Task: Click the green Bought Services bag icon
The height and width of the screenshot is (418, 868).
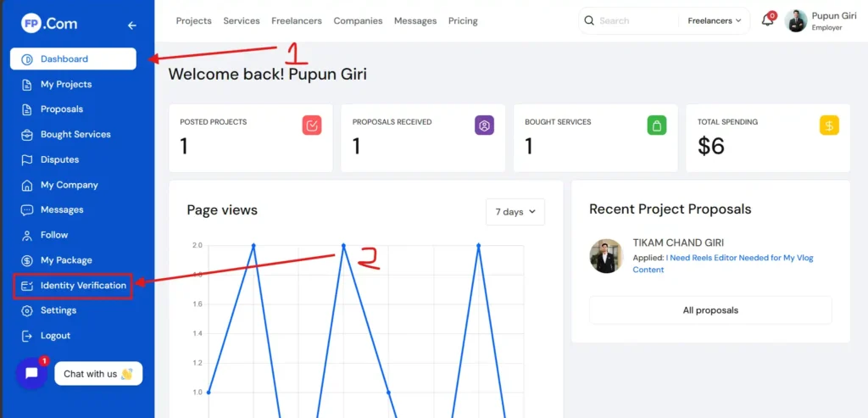Action: pos(656,125)
